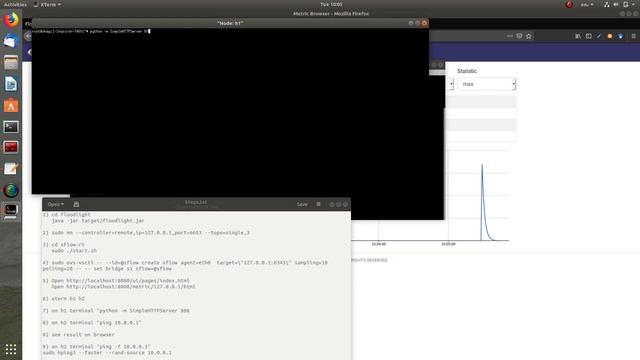Bookmark this page with the star
The height and width of the screenshot is (360, 640).
[529, 36]
